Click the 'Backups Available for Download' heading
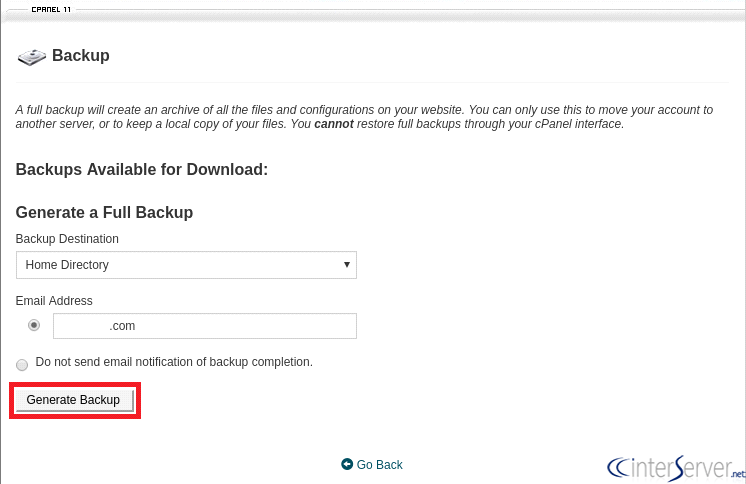Screen dimensions: 746x484 (142, 170)
